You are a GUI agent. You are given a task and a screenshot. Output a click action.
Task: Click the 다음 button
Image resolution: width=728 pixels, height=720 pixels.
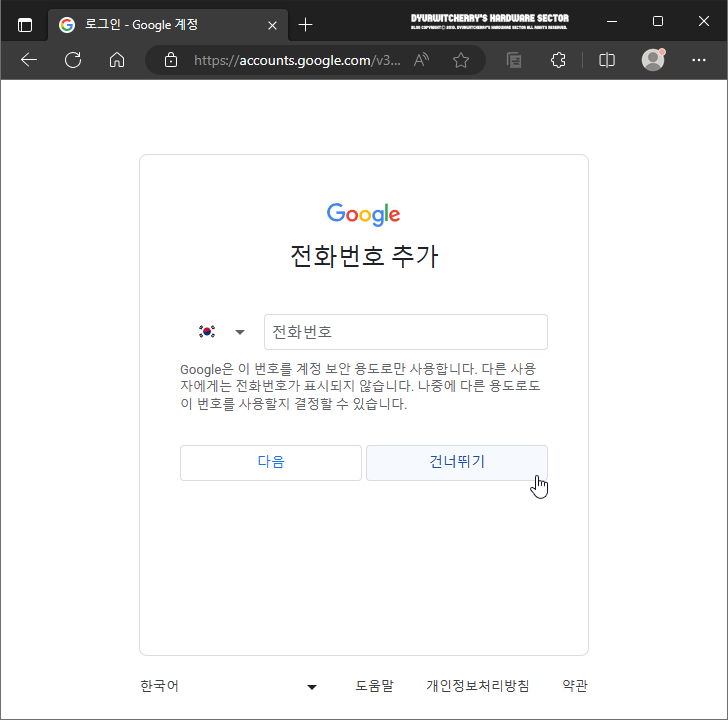click(271, 463)
